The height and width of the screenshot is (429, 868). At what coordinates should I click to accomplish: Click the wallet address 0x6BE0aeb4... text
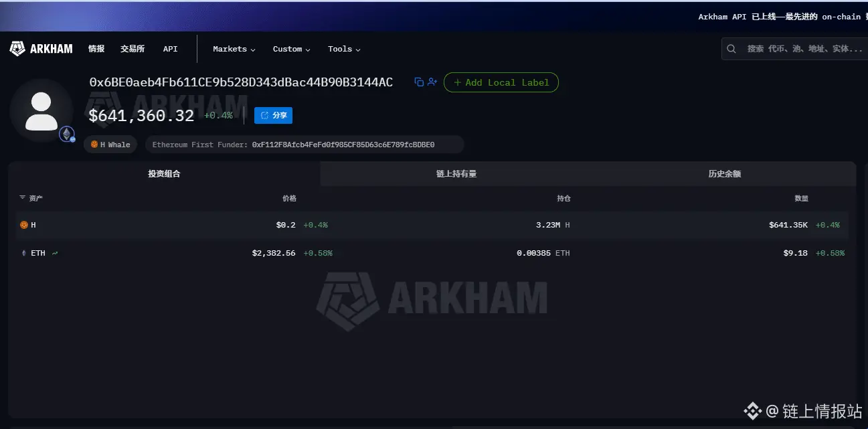click(x=241, y=82)
